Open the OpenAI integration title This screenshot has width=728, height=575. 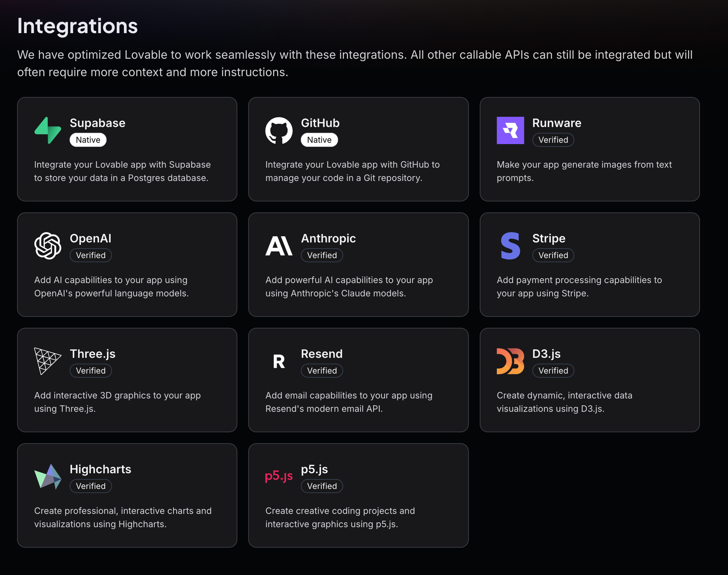90,238
